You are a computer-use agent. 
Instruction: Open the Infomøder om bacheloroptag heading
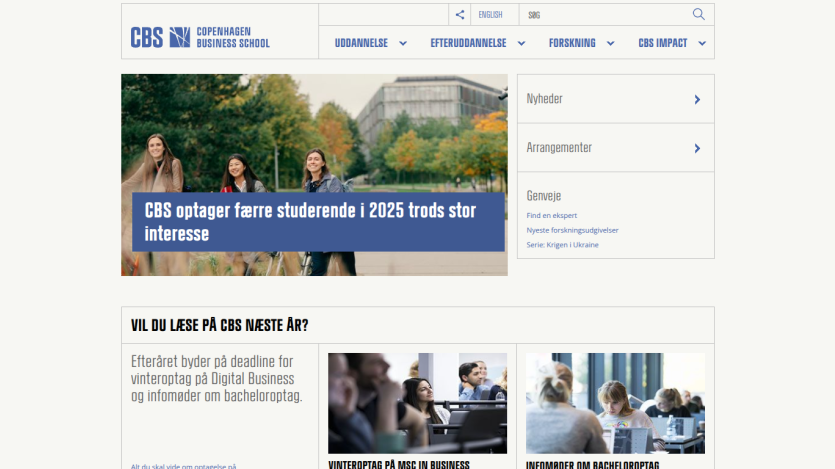[x=592, y=465]
